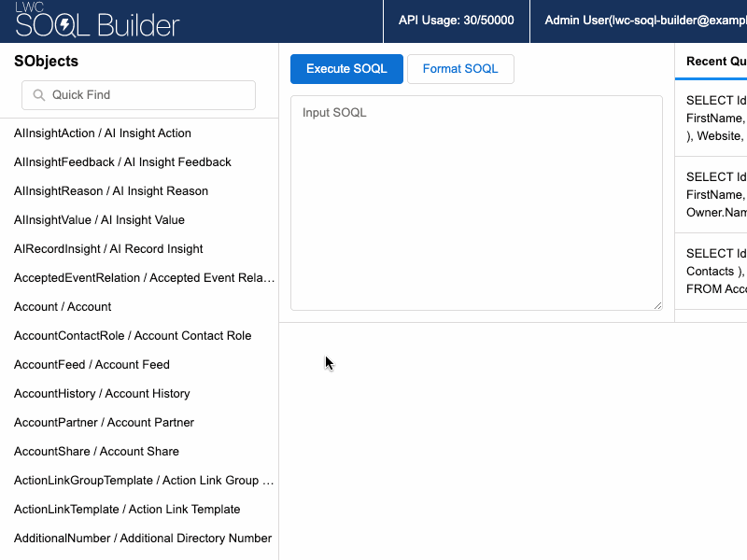
Task: Open the Admin User account menu
Action: [644, 21]
